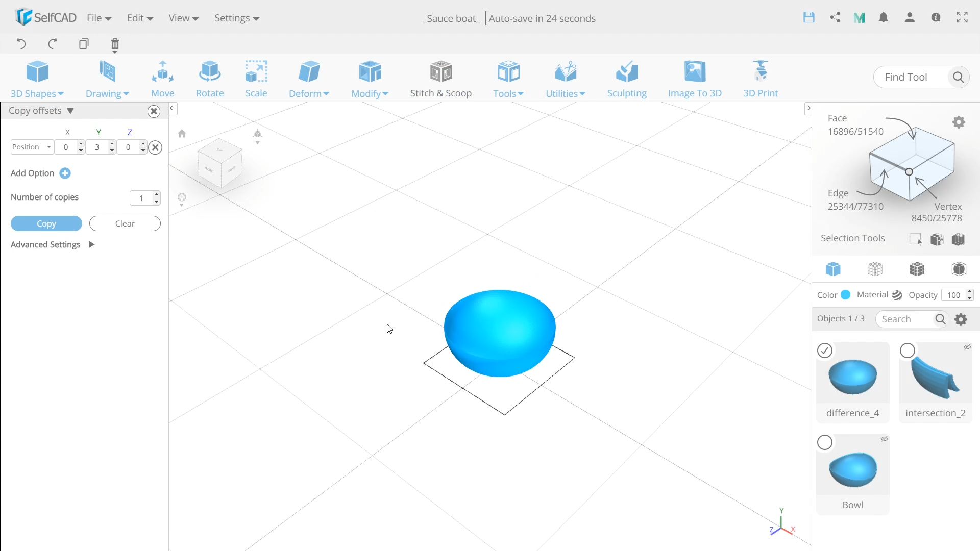Add Option plus button
Screen dimensions: 980x551
pos(65,173)
